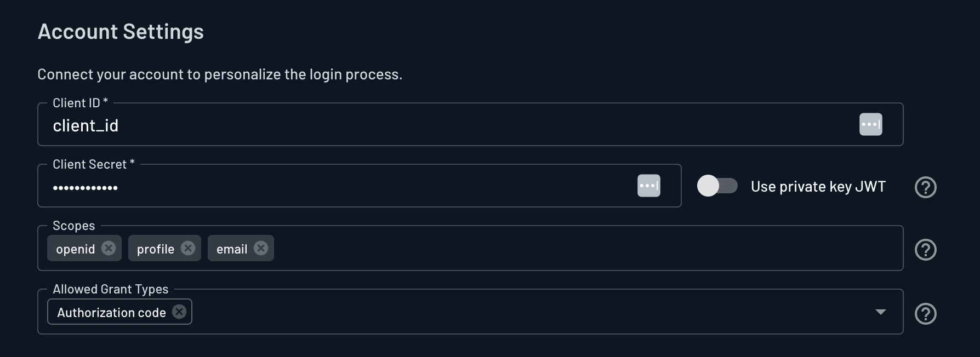Click inside the Scopes field
Screen dimensions: 980x357
pyautogui.click(x=493, y=248)
